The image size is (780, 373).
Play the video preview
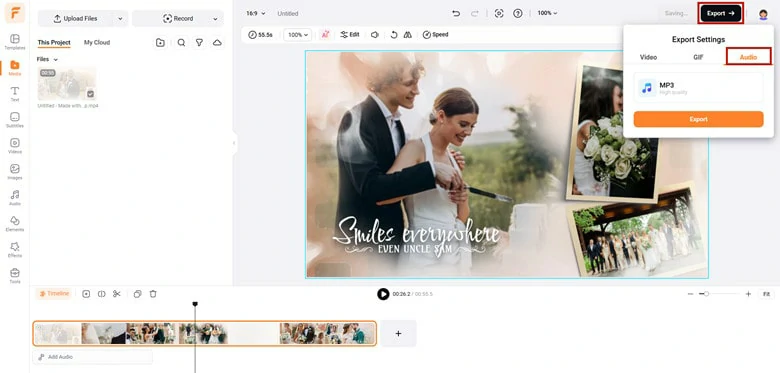383,294
